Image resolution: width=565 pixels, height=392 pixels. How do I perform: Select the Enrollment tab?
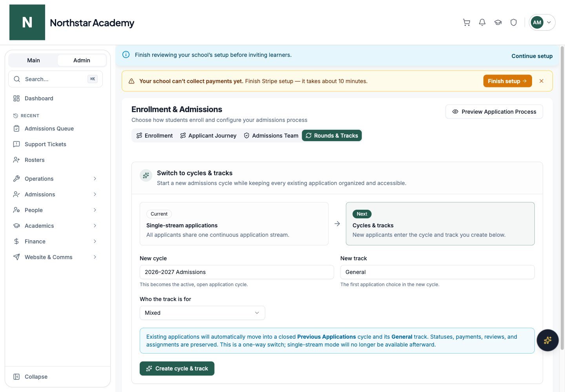click(155, 136)
